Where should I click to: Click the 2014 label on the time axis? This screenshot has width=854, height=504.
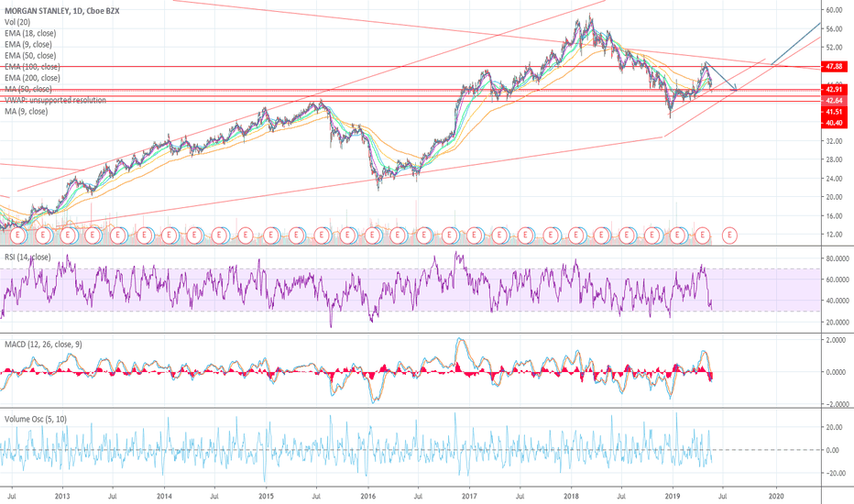click(164, 497)
